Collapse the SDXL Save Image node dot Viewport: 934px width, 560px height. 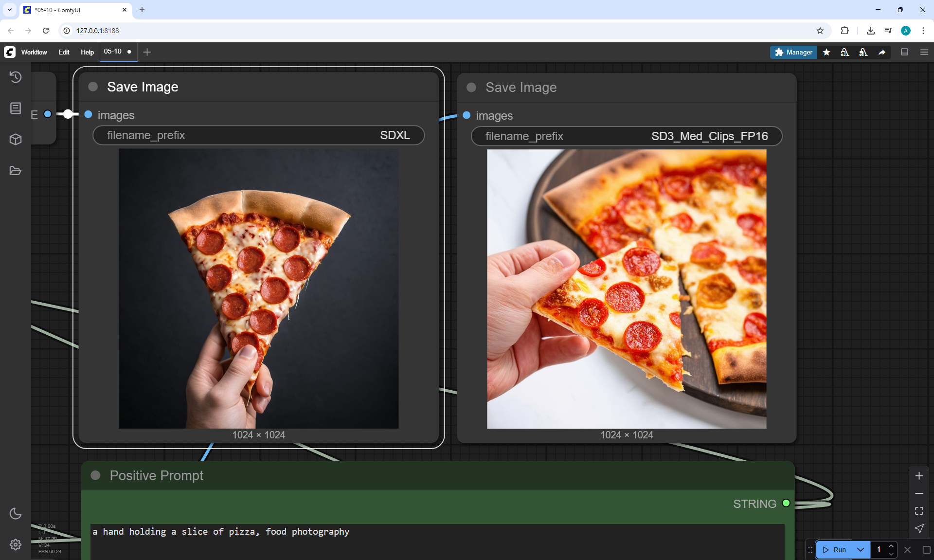tap(93, 87)
